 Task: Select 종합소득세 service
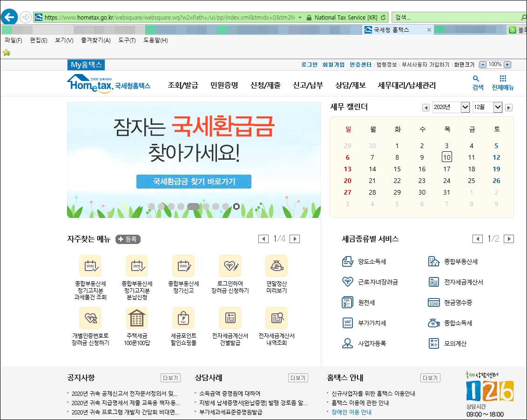pos(450,323)
